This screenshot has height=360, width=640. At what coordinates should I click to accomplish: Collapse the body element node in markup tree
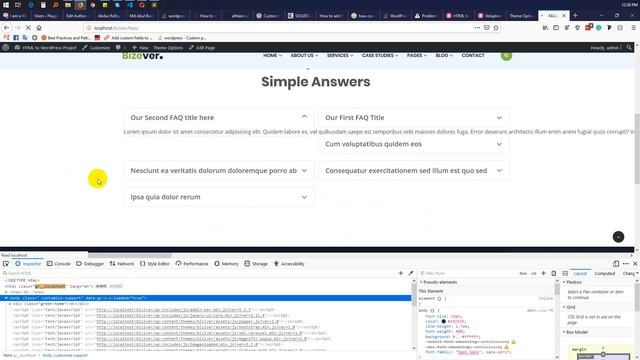[x=6, y=298]
